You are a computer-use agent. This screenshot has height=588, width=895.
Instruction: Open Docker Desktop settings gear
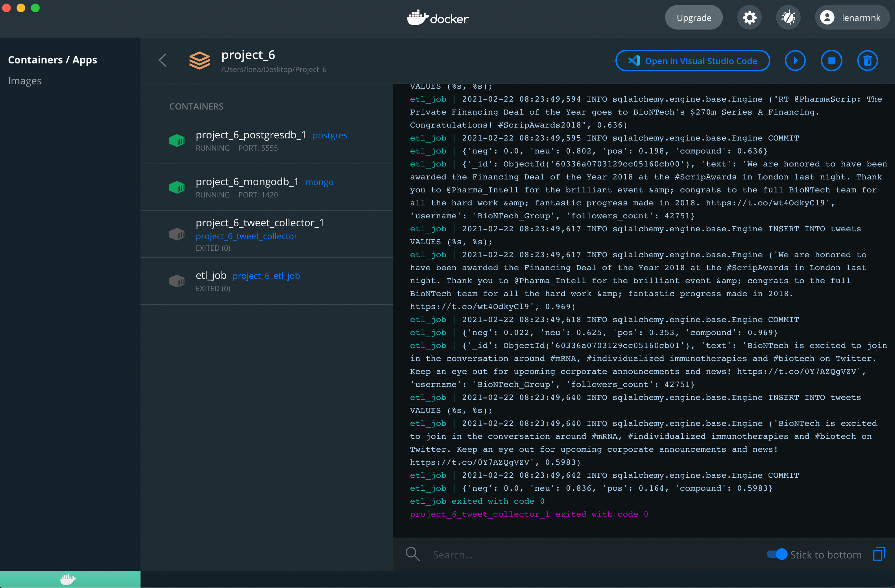tap(749, 17)
